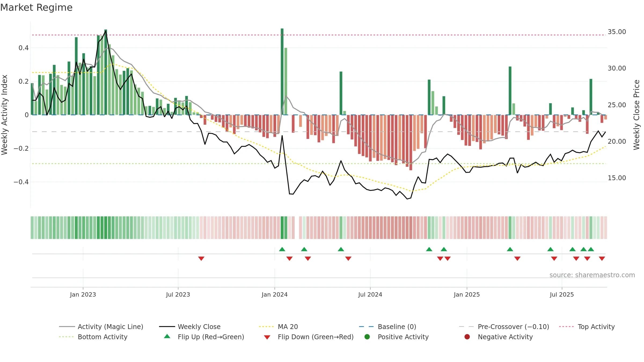Click the dark green heatmap cell at Jan 2024

(x=282, y=228)
